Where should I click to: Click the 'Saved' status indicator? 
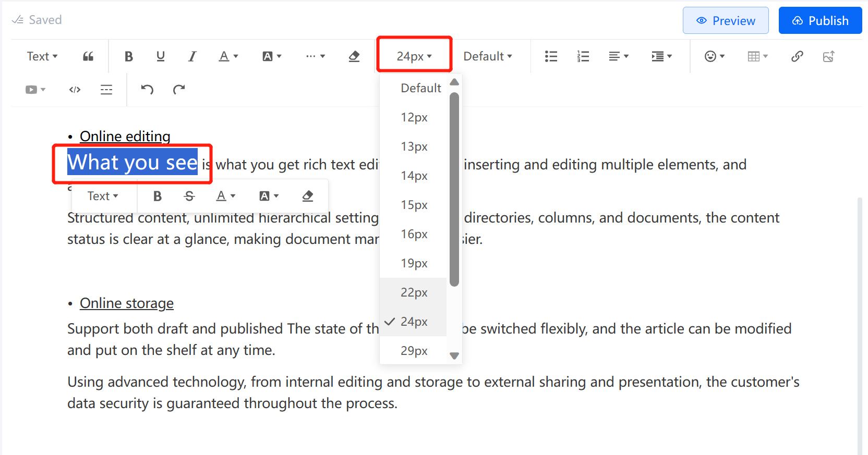(x=37, y=20)
